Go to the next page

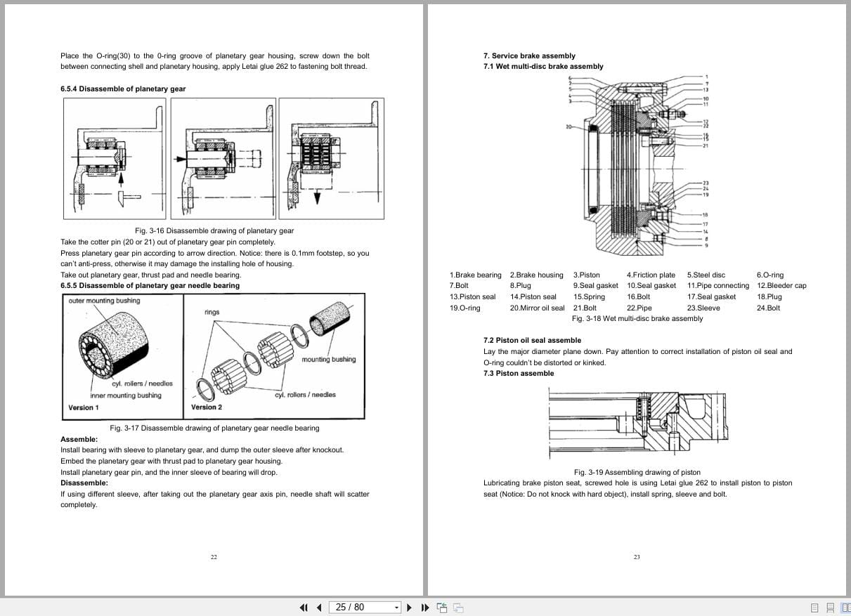pos(410,607)
